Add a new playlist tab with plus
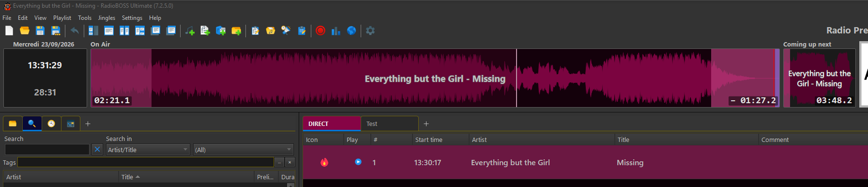Viewport: 868px width, 187px height. 426,124
